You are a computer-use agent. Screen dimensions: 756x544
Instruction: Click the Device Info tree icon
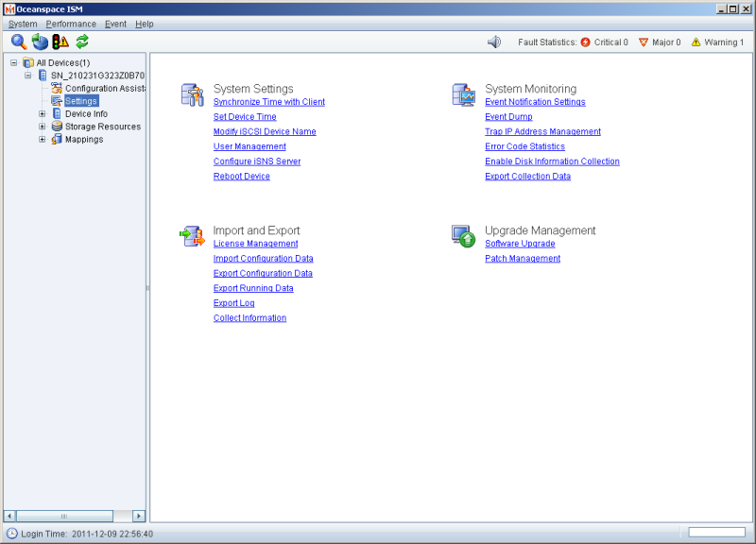coord(57,113)
